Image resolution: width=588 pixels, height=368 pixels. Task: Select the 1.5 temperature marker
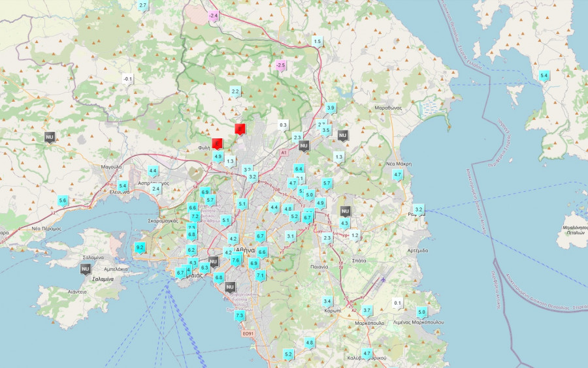318,41
